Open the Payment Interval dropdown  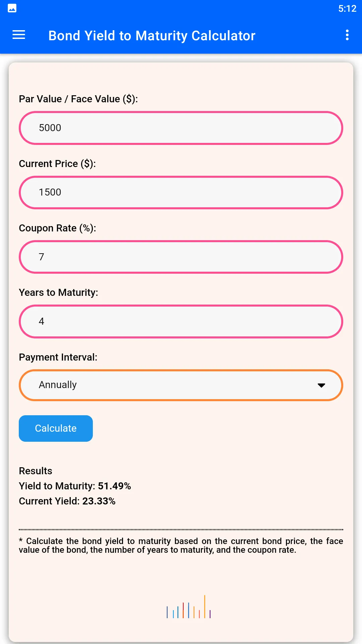click(181, 385)
